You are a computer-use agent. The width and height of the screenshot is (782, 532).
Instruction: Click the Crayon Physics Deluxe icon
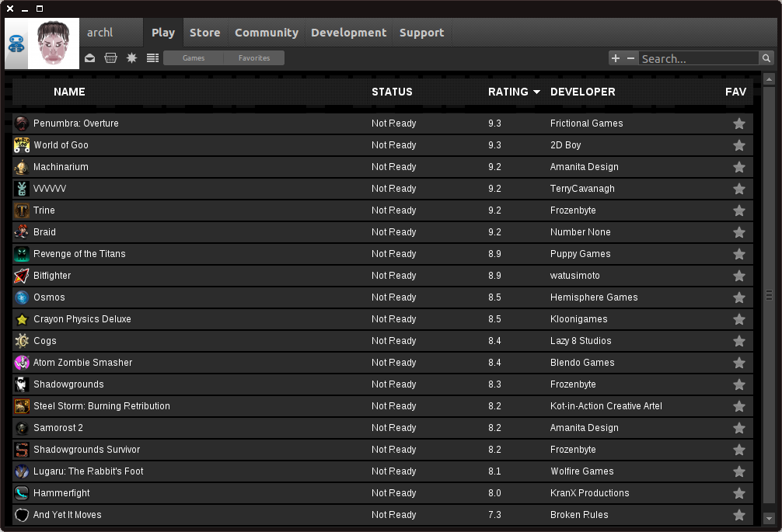tap(22, 318)
